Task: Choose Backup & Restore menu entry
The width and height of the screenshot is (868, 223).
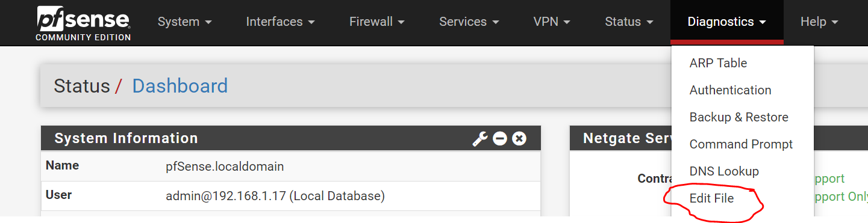Action: (738, 117)
